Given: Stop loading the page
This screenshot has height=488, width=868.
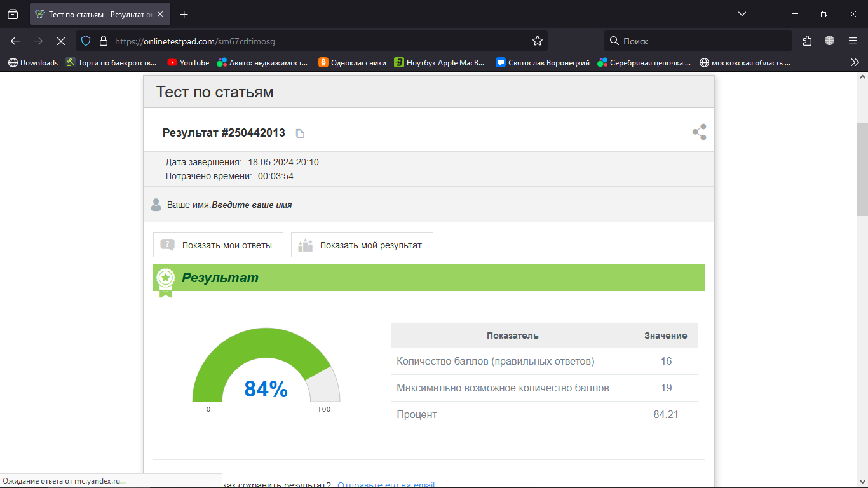Looking at the screenshot, I should pos(61,41).
